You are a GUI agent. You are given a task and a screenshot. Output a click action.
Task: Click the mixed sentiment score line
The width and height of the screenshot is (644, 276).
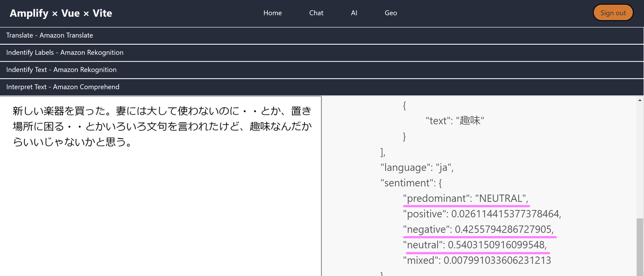[477, 260]
